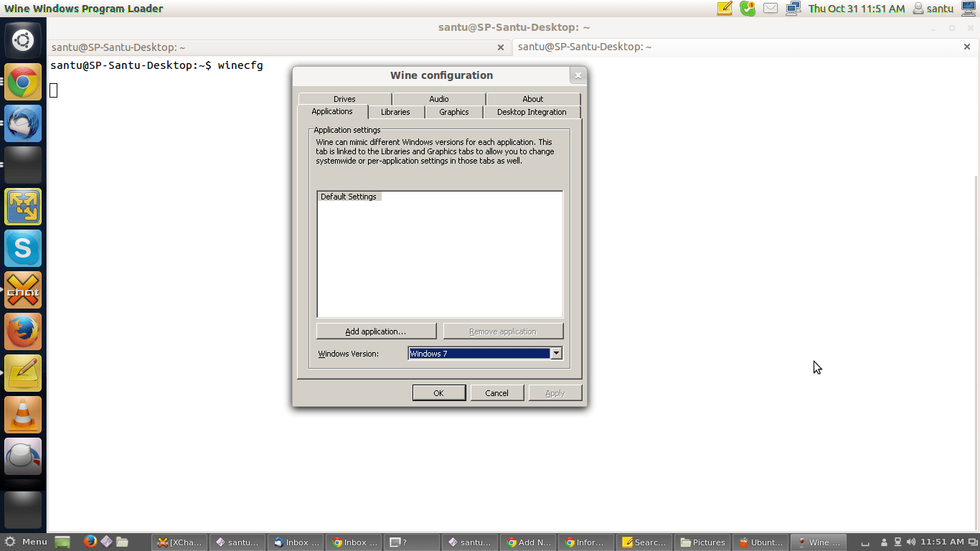Close the Wine configuration dialog
This screenshot has height=551, width=980.
coord(578,75)
